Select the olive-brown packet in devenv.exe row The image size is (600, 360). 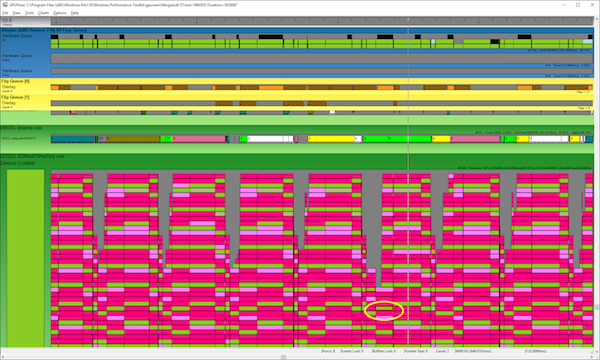pos(133,139)
